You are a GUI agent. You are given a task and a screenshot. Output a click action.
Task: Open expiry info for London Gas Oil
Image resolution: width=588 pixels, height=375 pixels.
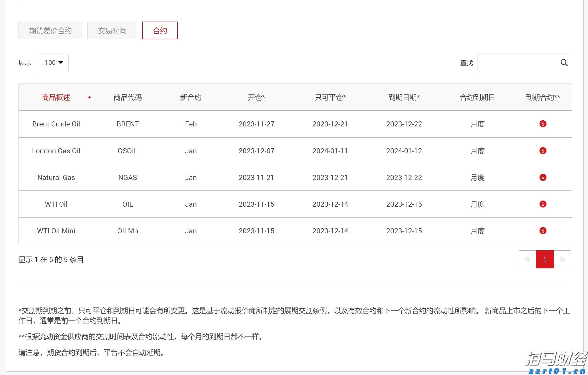[x=543, y=151]
